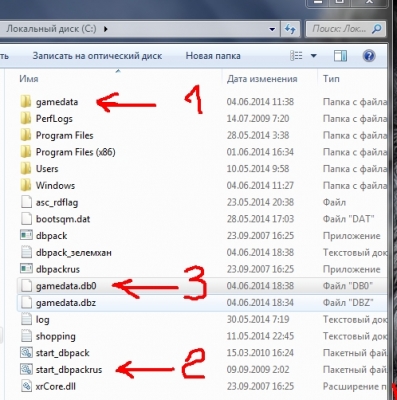
Task: Select the file name asc_rdflag
Action: (57, 203)
